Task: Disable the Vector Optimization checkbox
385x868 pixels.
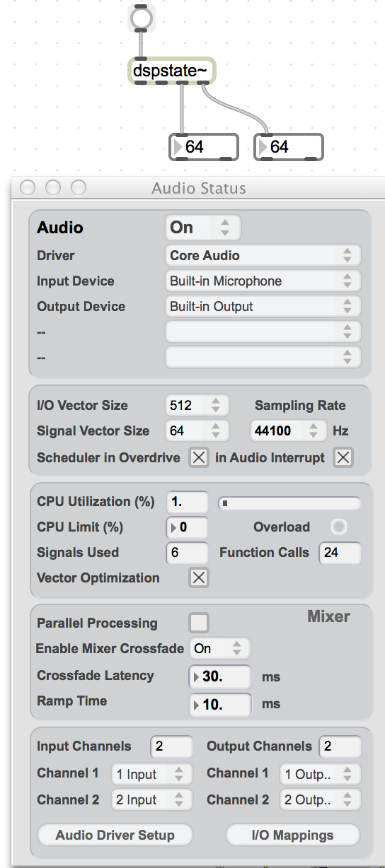Action: [199, 578]
